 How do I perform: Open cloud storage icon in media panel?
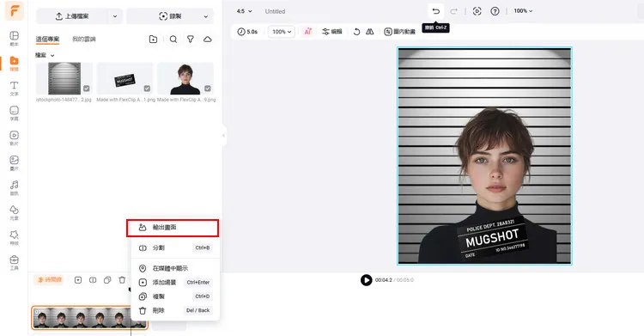click(x=208, y=39)
